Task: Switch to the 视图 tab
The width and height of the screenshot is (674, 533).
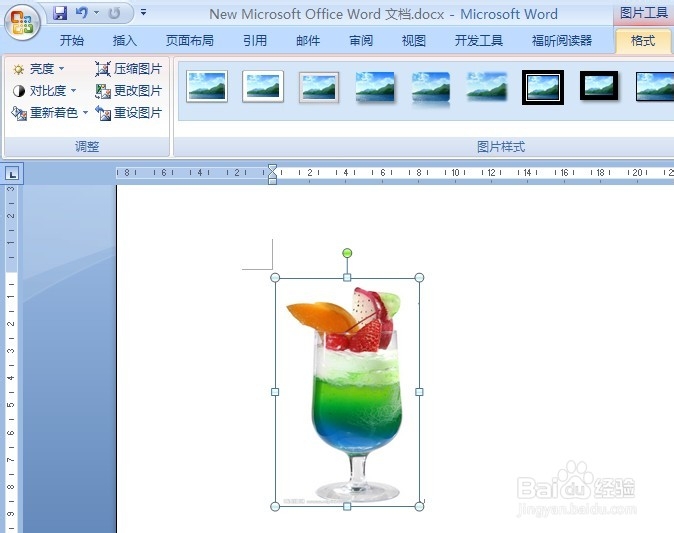Action: (414, 40)
